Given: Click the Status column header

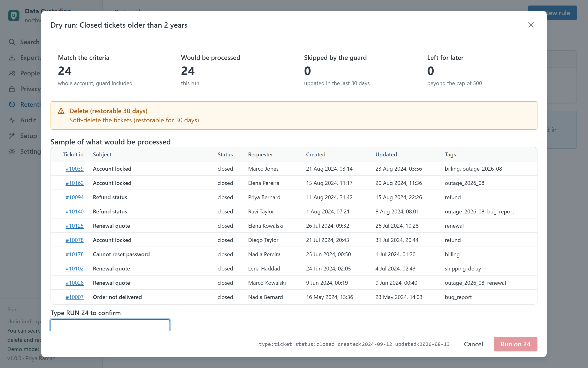Looking at the screenshot, I should pyautogui.click(x=225, y=154).
